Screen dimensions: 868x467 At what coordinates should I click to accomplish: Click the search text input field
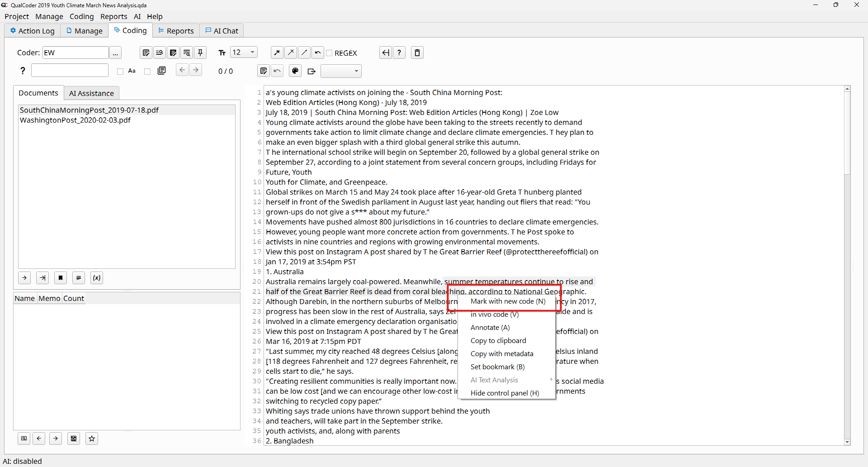[x=70, y=71]
